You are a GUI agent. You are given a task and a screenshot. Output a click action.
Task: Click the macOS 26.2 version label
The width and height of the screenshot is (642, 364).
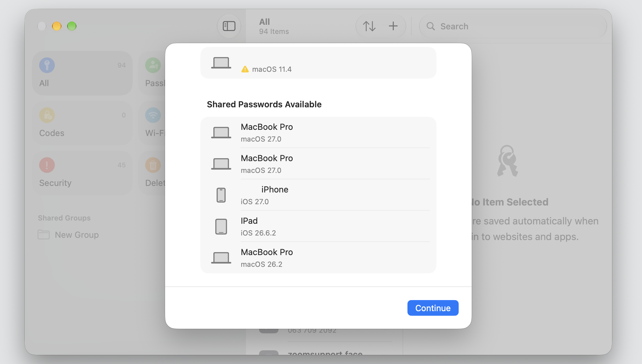click(262, 264)
